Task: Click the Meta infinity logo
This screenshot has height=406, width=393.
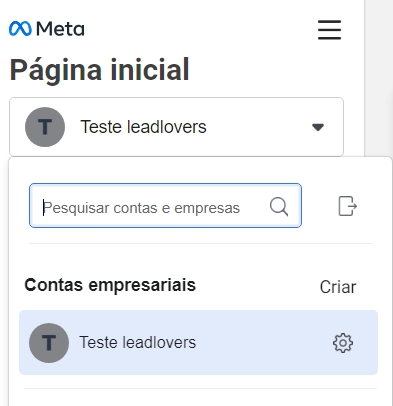Action: tap(20, 29)
